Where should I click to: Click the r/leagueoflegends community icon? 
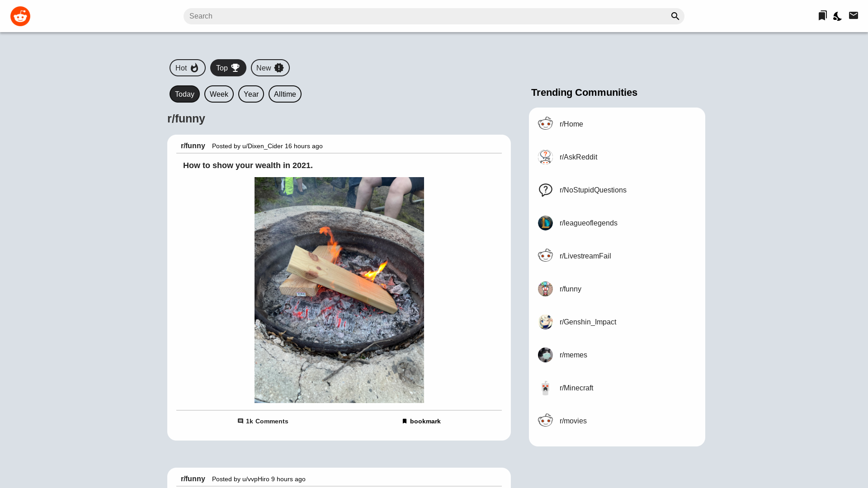[545, 223]
